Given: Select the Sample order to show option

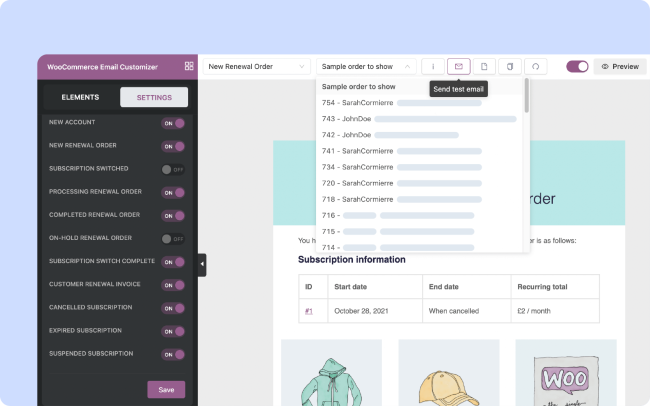Looking at the screenshot, I should 419,87.
